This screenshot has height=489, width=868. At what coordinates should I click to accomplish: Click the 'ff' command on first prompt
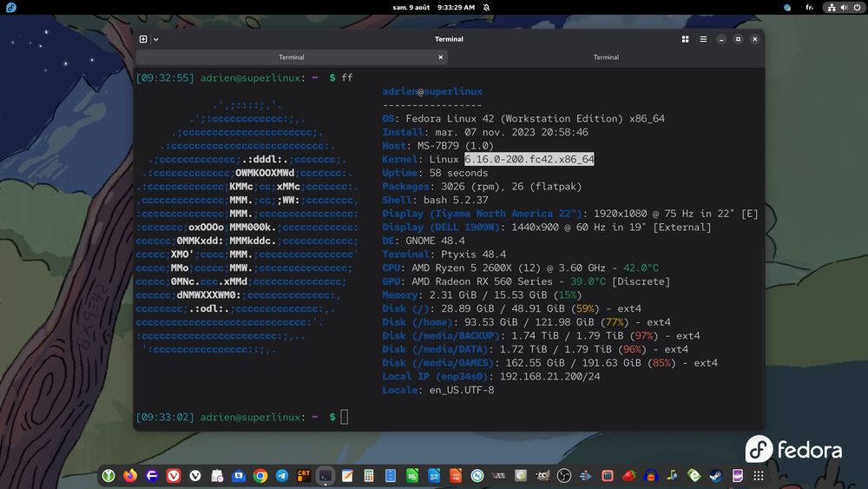(x=347, y=77)
